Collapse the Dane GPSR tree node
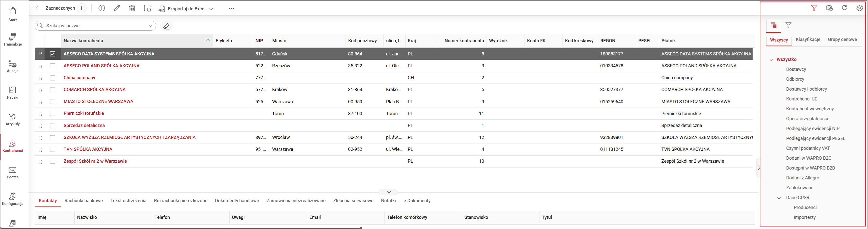The height and width of the screenshot is (229, 868). [x=779, y=198]
